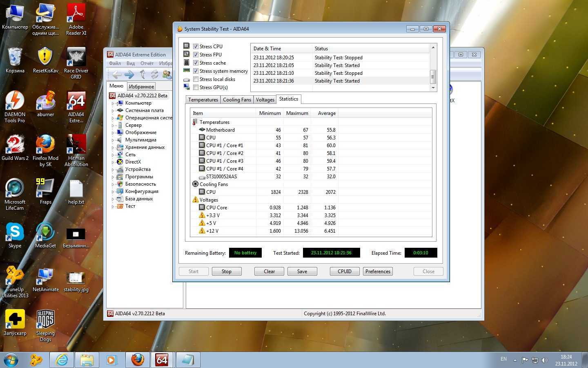Expand the DirectX tree node
The width and height of the screenshot is (588, 368).
pos(113,162)
